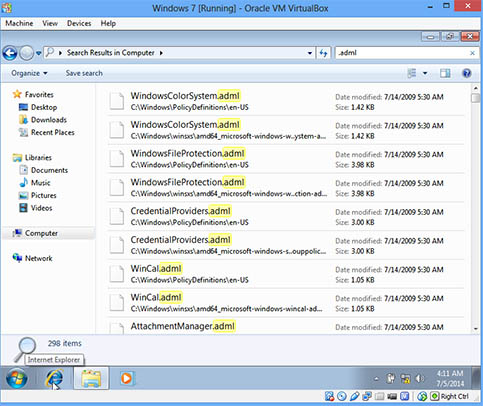
Task: Launch Internet Explorer from taskbar
Action: coord(54,379)
